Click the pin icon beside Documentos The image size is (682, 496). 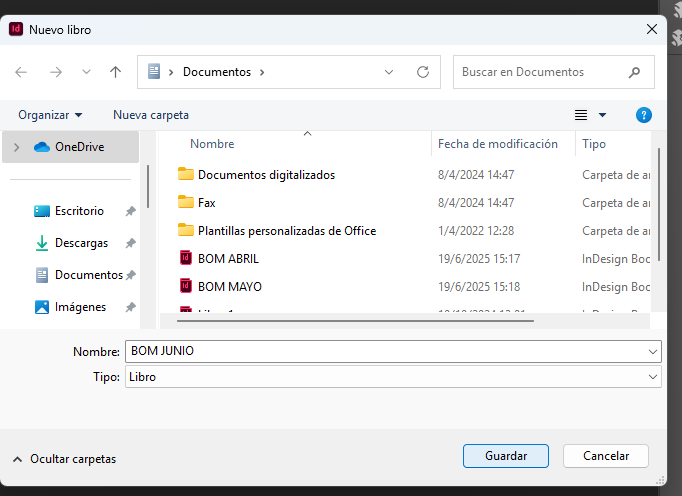[130, 275]
